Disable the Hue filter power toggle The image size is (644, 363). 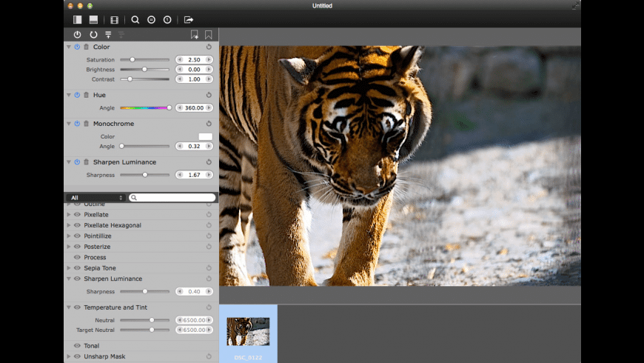pyautogui.click(x=77, y=95)
